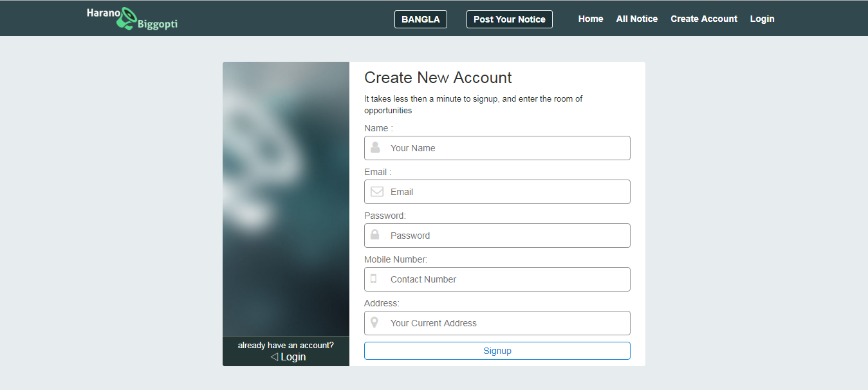Click the left triangle icon beside Login
Screen dimensions: 868x390
(x=274, y=357)
